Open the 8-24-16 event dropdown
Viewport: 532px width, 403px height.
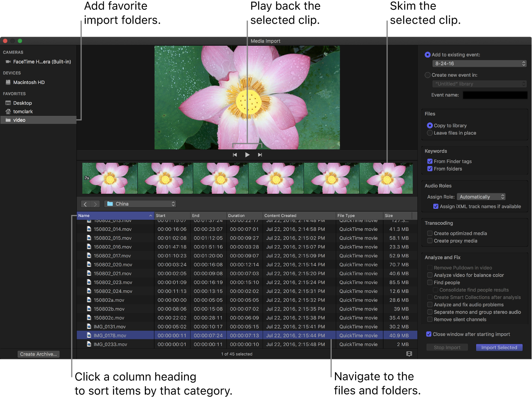tap(479, 64)
